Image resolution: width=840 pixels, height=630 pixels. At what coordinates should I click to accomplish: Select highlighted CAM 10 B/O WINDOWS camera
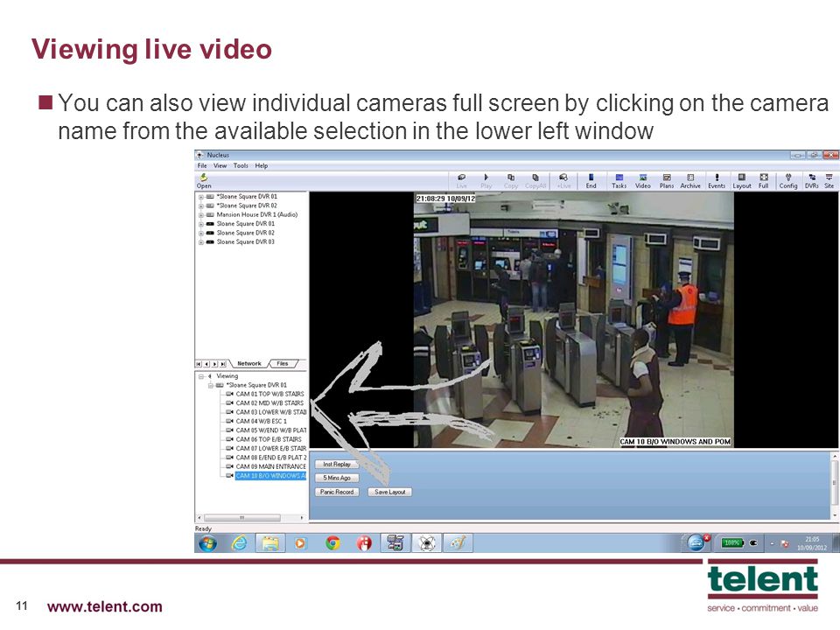coord(270,476)
